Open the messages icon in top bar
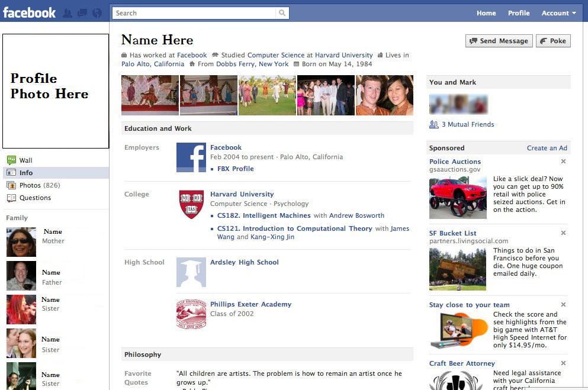Viewport: 588px width, 390px height. point(82,13)
